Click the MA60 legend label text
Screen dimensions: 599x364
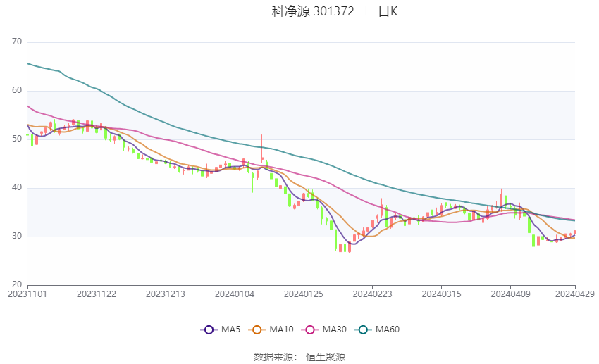click(x=388, y=330)
